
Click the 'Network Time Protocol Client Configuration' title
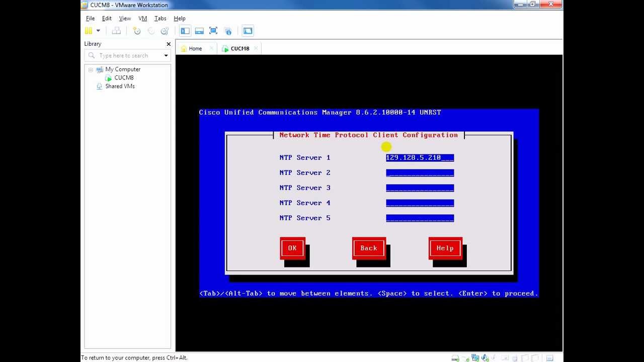coord(369,135)
